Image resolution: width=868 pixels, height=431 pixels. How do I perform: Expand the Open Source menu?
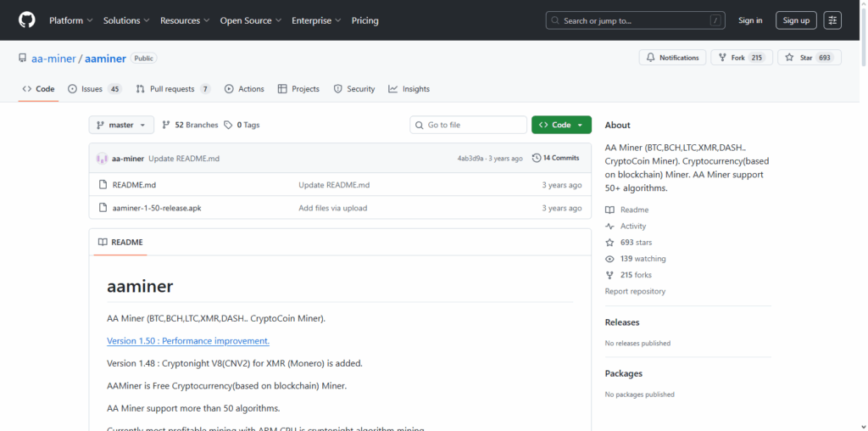coord(250,20)
